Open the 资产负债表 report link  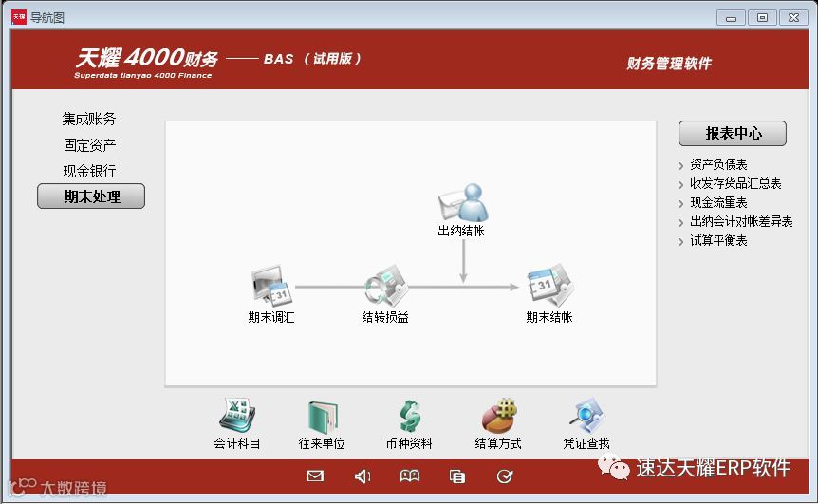[718, 164]
